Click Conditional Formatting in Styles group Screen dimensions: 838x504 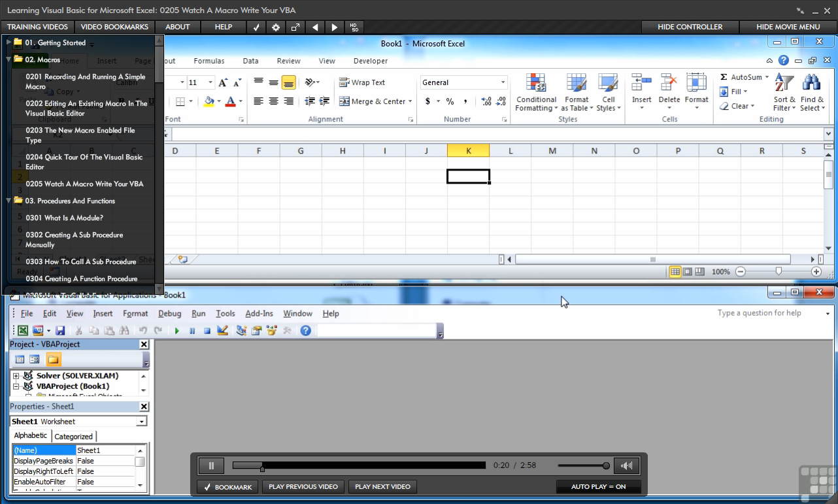(536, 93)
